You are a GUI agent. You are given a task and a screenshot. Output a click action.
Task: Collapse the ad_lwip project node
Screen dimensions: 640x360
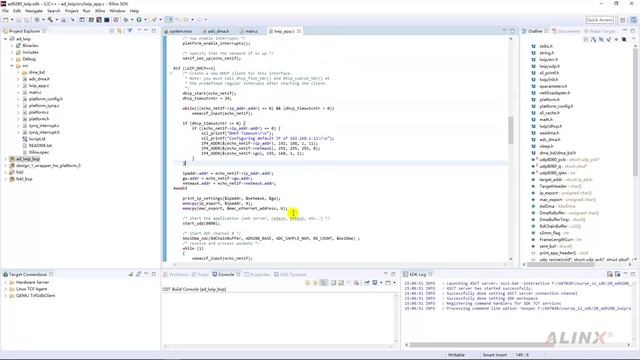pyautogui.click(x=6, y=39)
